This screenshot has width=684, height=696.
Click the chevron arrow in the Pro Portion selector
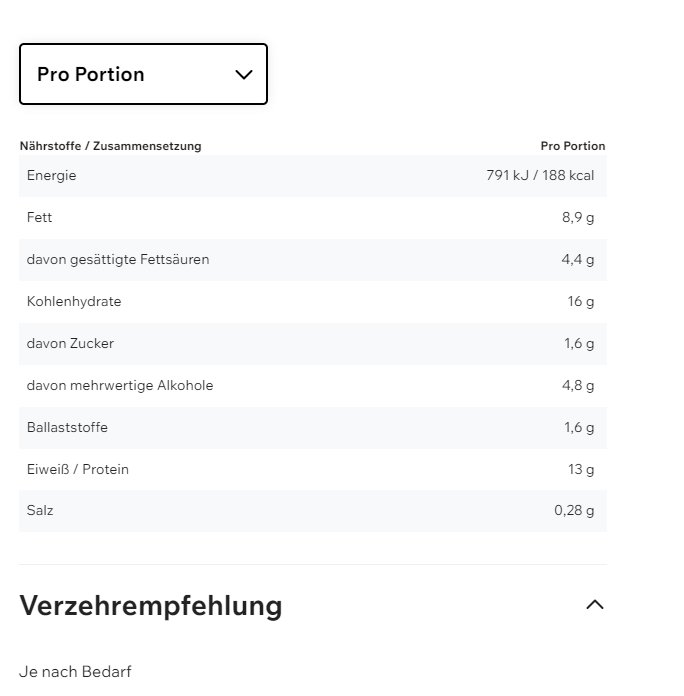pyautogui.click(x=244, y=75)
